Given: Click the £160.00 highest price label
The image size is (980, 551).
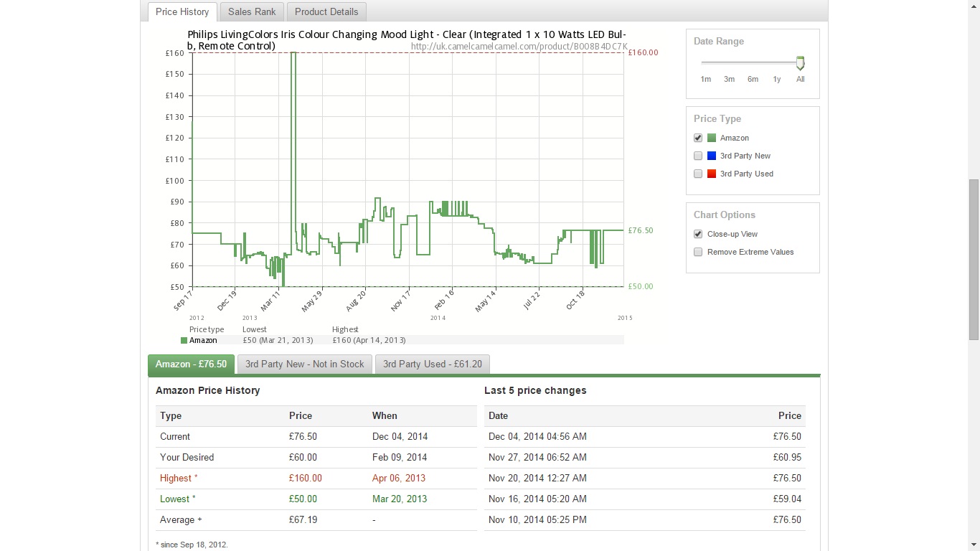Looking at the screenshot, I should [643, 52].
